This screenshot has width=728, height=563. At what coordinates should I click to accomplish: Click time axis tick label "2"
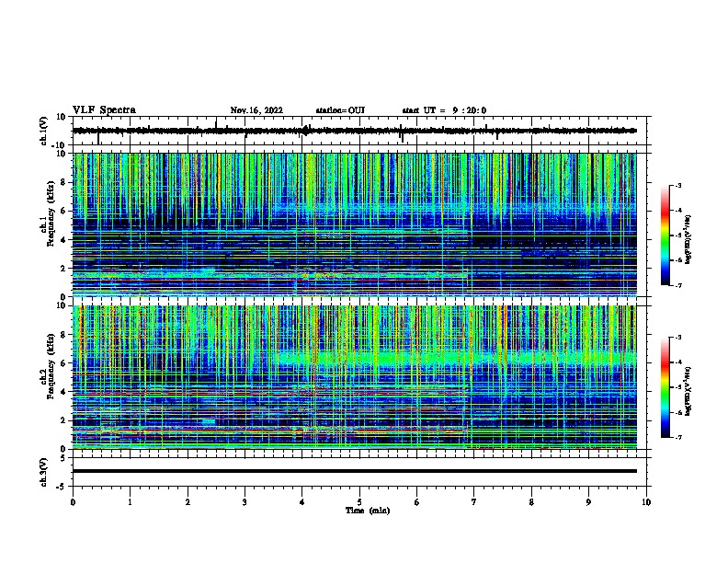point(188,502)
